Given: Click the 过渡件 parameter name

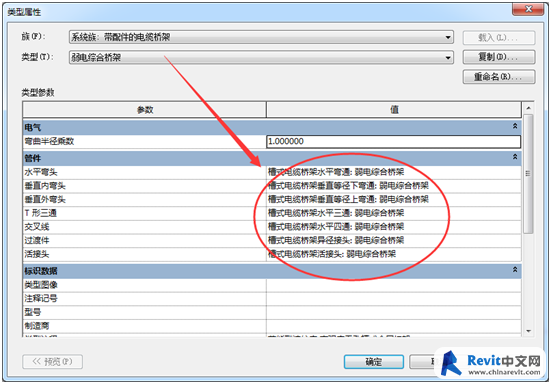Looking at the screenshot, I should [37, 241].
